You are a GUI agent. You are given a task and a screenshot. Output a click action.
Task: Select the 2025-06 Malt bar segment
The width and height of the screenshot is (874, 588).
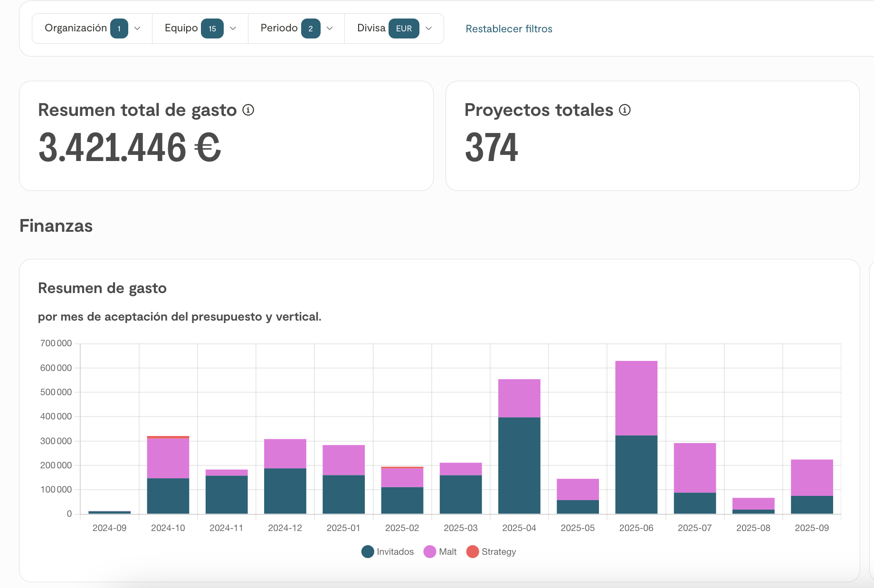(636, 398)
